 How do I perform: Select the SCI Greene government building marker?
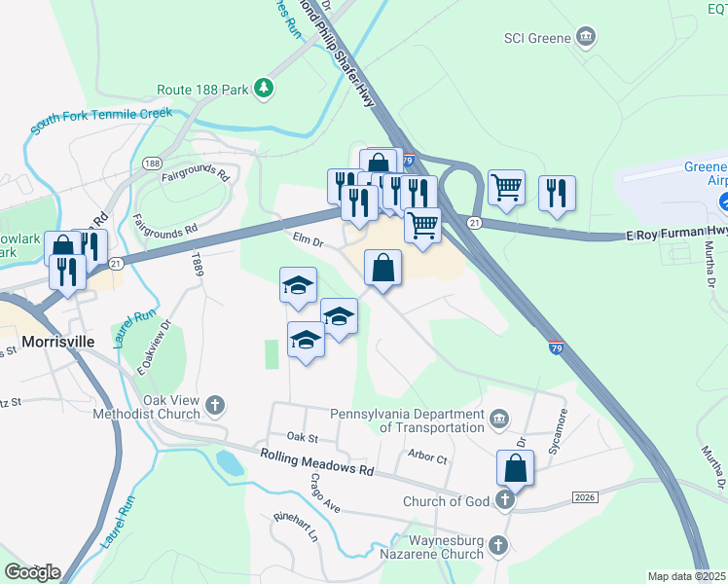[x=586, y=36]
